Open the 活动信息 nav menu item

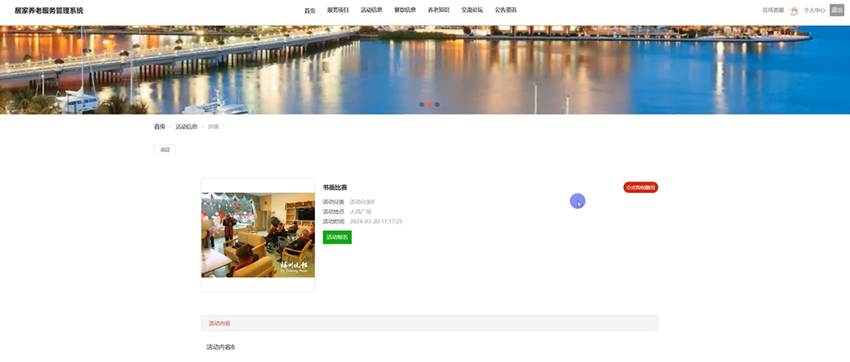point(371,10)
